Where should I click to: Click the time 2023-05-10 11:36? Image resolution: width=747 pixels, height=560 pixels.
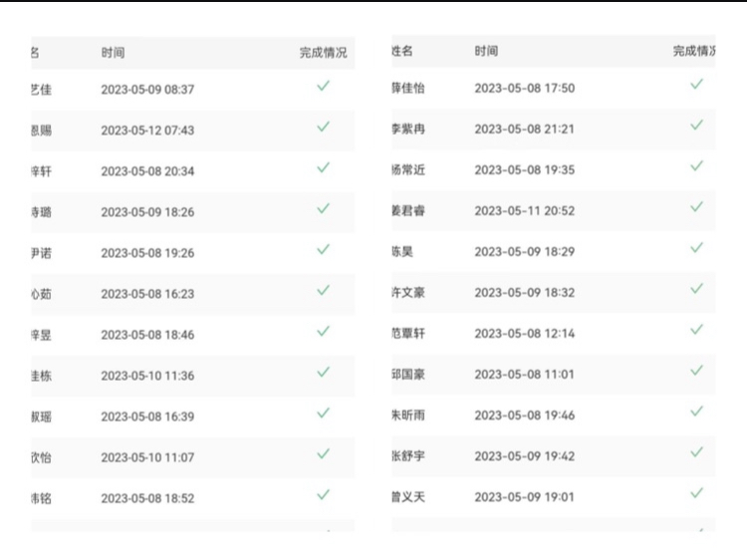147,376
